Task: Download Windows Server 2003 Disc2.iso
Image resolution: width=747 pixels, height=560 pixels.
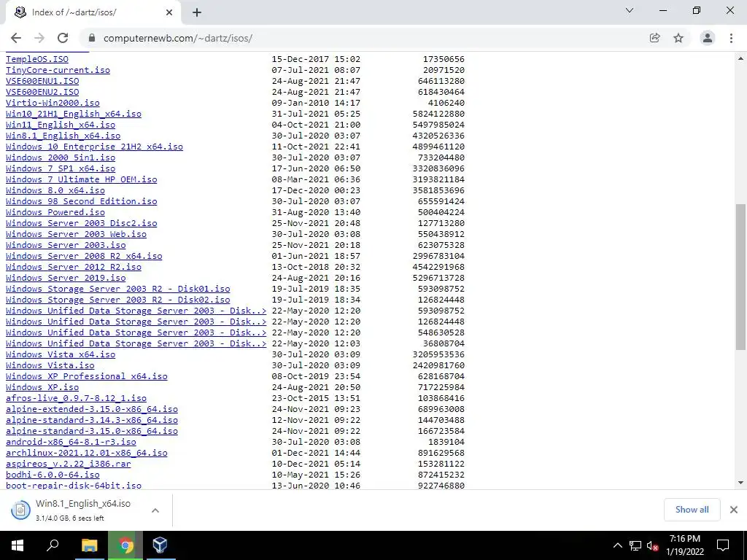Action: [82, 223]
